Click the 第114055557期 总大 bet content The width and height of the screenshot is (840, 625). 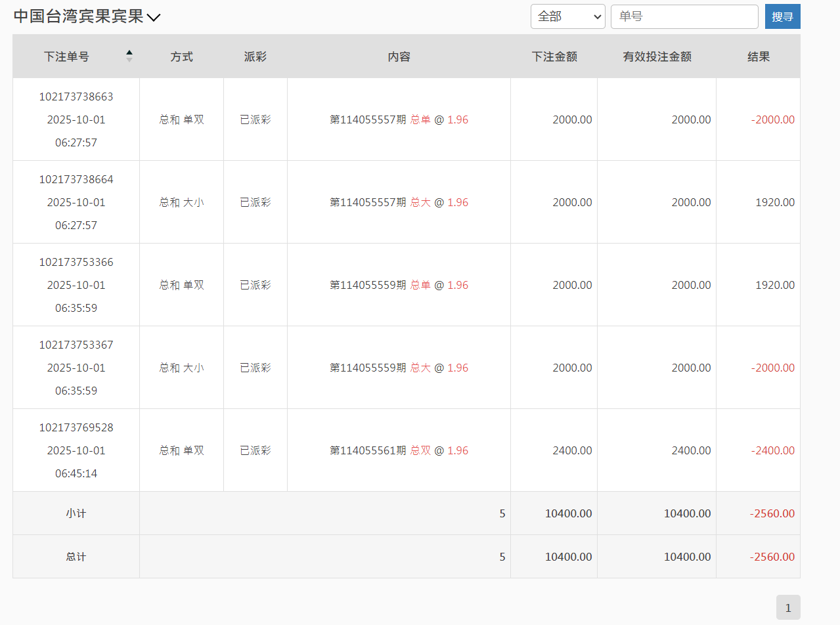click(399, 202)
